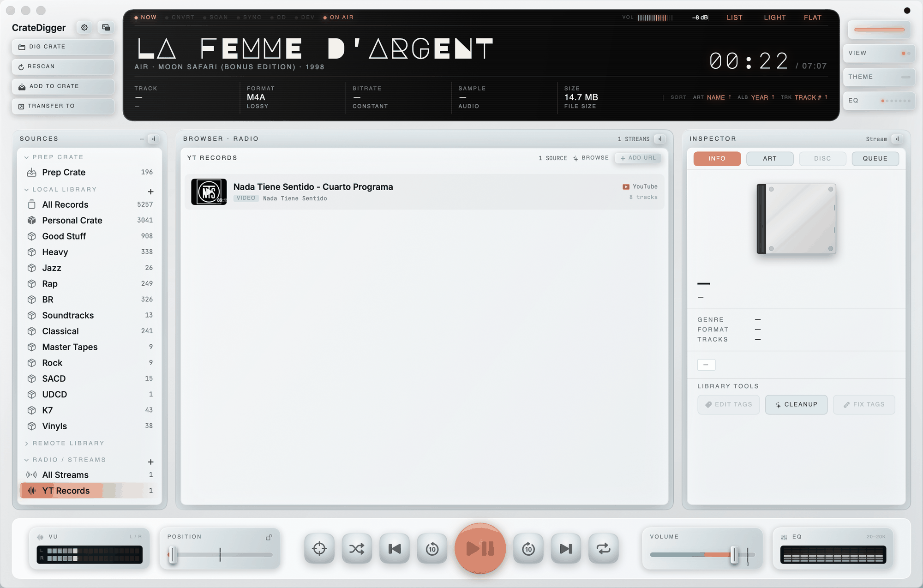This screenshot has width=923, height=588.
Task: Select the Master Tapes crate
Action: [90, 347]
